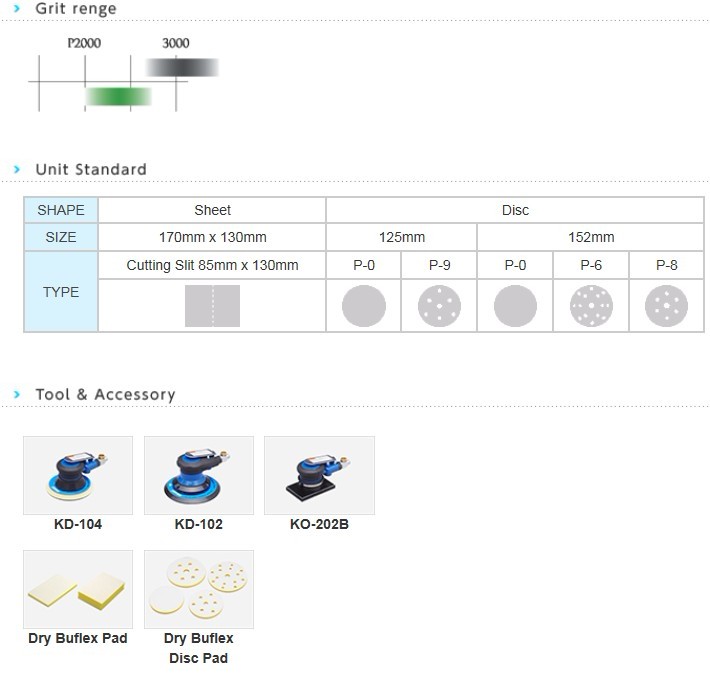Click the Dry Buflex Disc Pad caption
Viewport: 710px width, 674px height.
pos(199,648)
